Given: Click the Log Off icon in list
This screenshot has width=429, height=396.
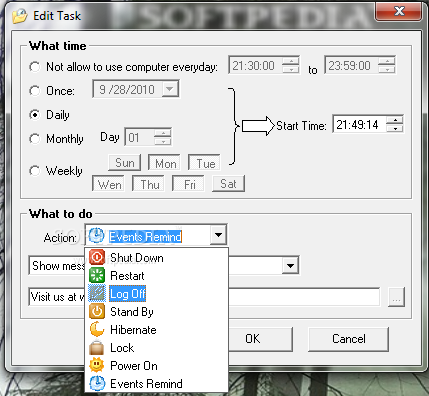Looking at the screenshot, I should point(97,294).
